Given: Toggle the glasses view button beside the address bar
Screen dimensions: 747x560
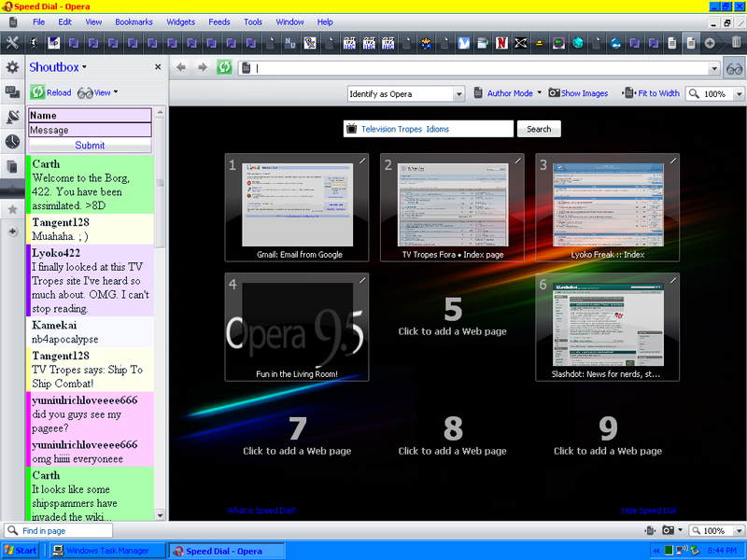Looking at the screenshot, I should pos(734,68).
